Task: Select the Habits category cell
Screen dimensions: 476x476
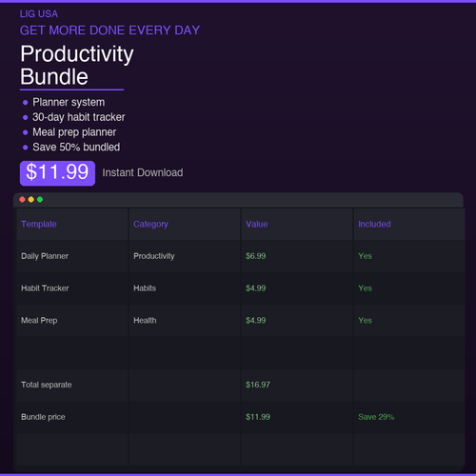Action: [x=185, y=288]
